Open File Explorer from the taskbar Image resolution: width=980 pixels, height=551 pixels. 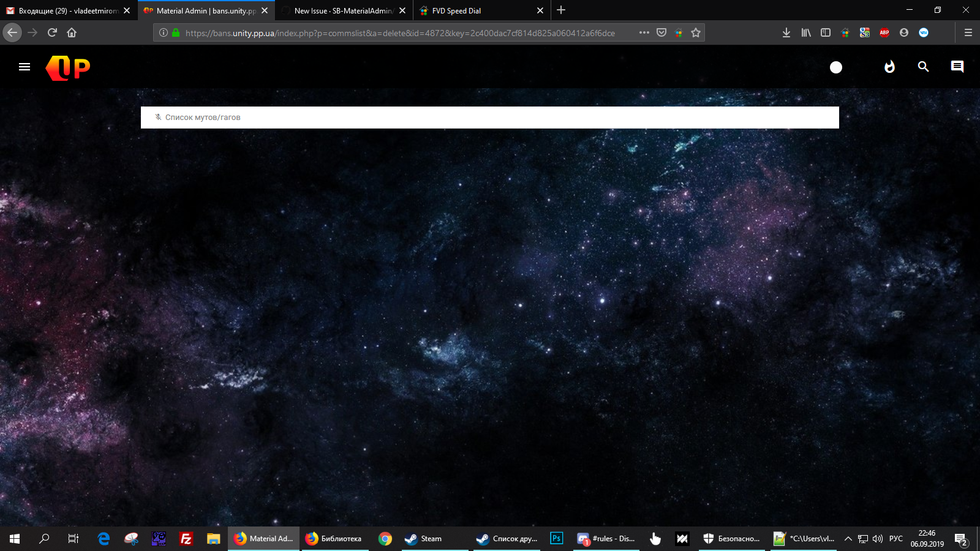pos(213,539)
